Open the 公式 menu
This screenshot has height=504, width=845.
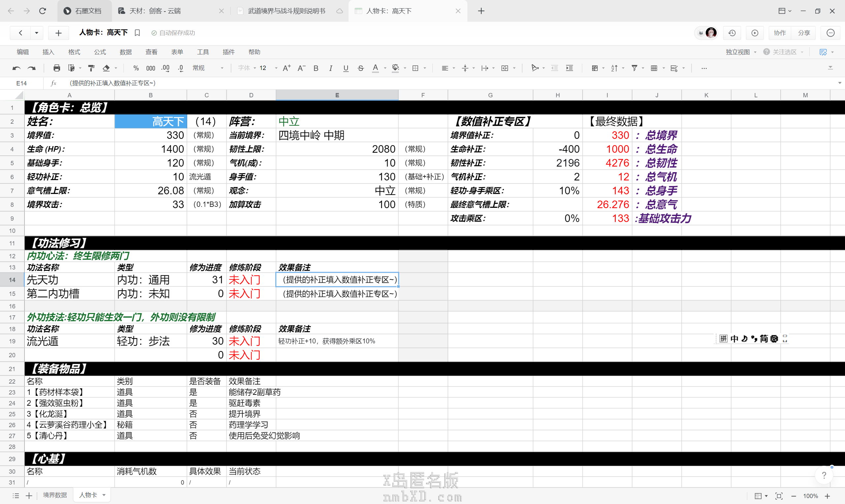[x=100, y=52]
